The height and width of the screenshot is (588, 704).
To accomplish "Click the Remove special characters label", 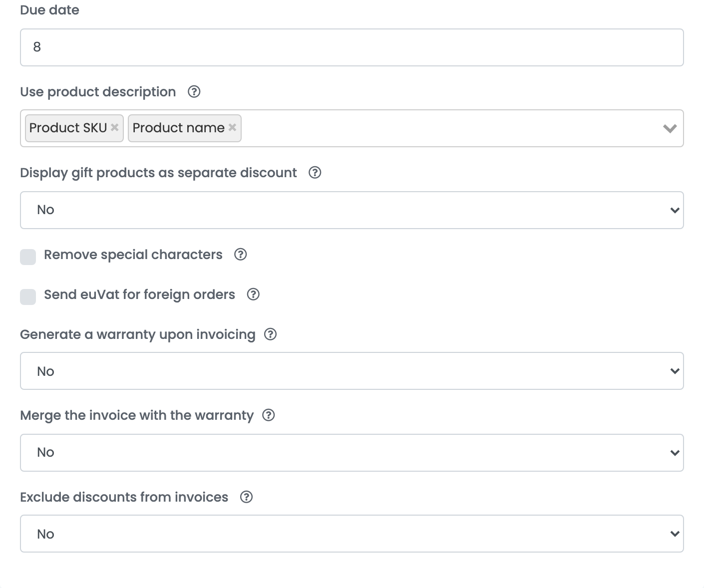I will 133,255.
